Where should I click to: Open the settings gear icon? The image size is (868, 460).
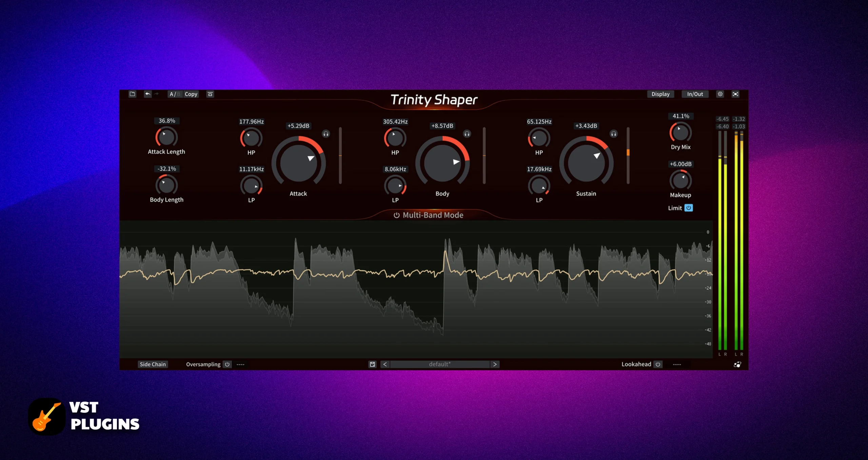(720, 94)
